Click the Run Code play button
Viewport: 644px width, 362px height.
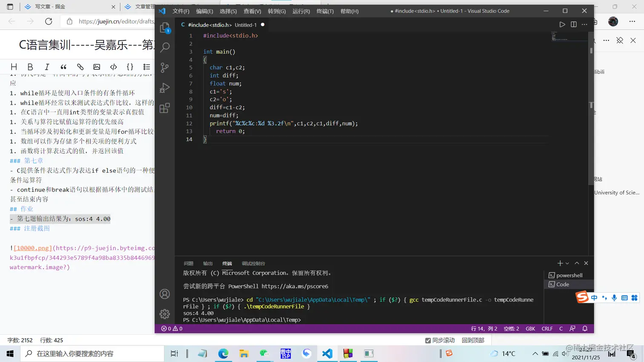[x=562, y=25]
